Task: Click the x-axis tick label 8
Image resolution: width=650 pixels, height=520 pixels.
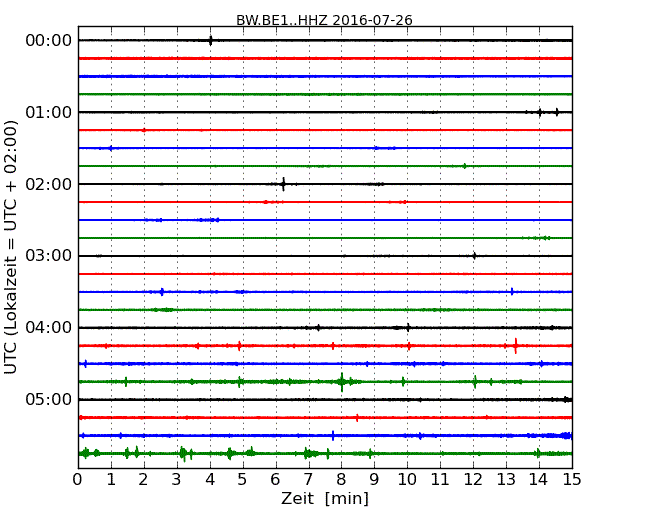Action: (341, 480)
